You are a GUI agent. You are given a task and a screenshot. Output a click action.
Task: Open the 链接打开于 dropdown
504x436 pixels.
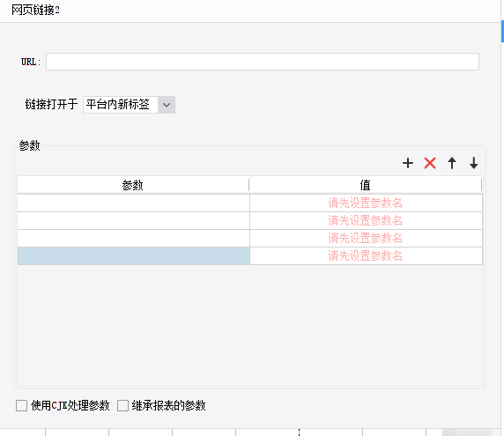coord(129,105)
